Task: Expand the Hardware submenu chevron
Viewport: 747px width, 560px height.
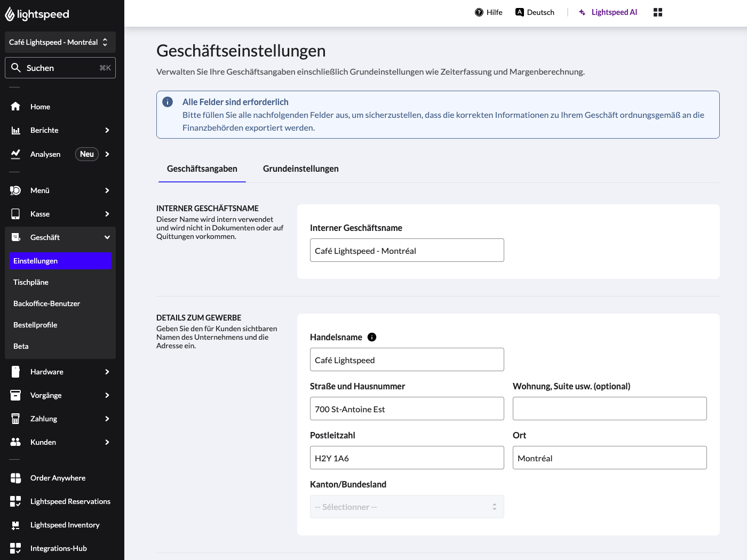Action: [107, 372]
